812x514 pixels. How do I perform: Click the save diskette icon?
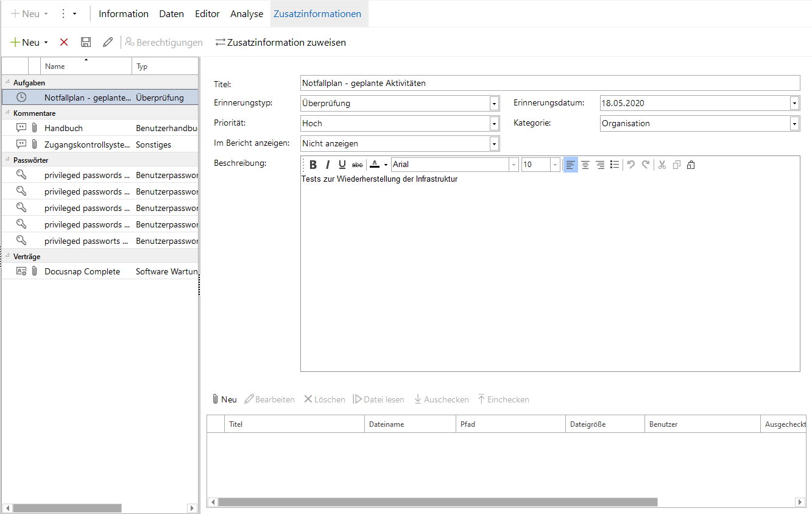[x=86, y=42]
